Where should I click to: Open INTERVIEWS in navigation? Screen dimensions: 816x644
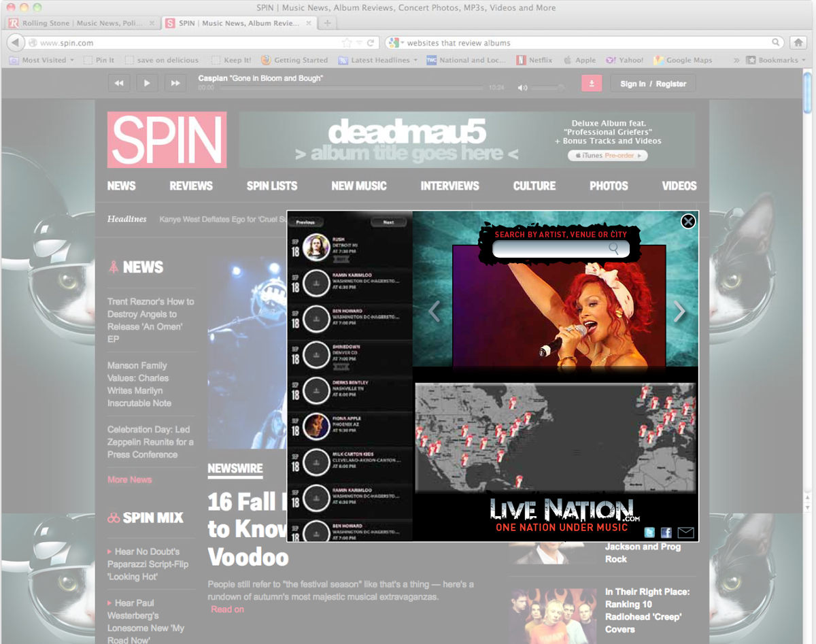click(449, 186)
